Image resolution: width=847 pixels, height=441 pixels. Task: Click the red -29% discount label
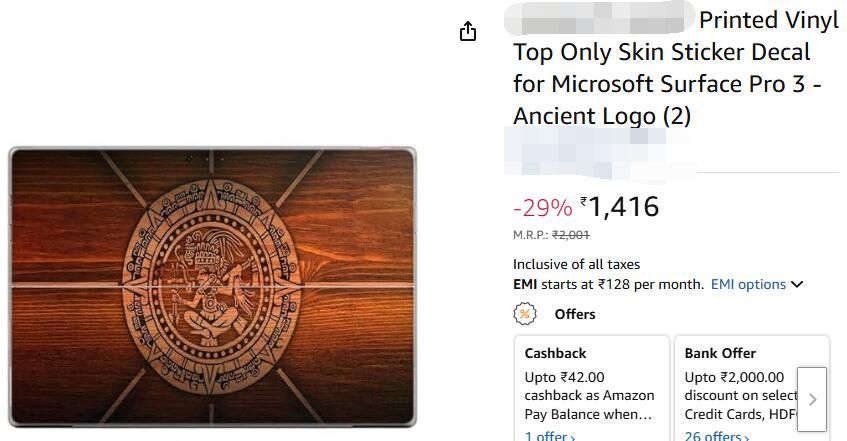(x=542, y=208)
